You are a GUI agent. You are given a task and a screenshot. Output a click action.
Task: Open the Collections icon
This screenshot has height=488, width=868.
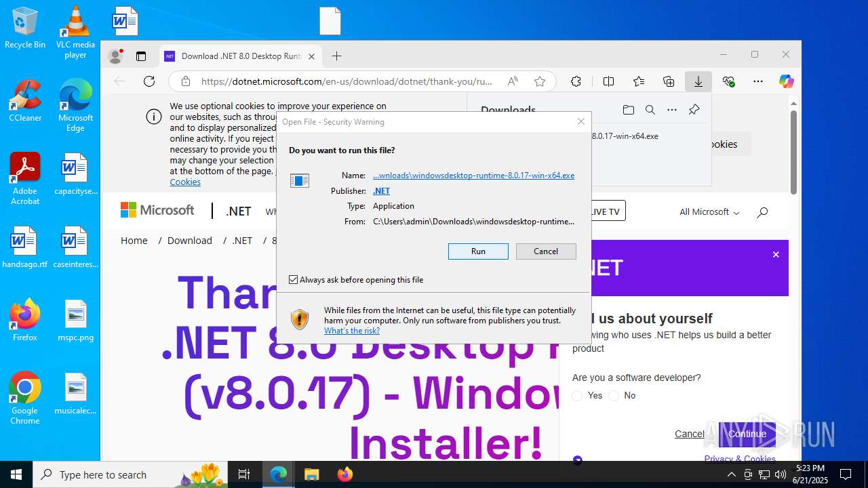[669, 81]
